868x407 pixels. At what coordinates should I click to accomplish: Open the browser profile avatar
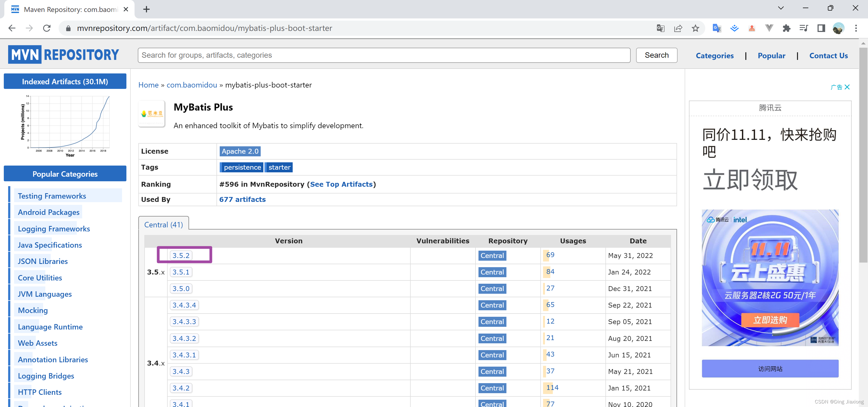(838, 28)
